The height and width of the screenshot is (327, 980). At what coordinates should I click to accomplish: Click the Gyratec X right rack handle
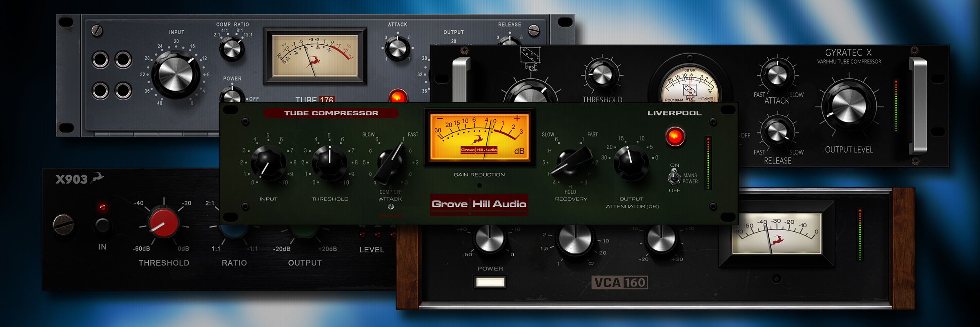[919, 106]
